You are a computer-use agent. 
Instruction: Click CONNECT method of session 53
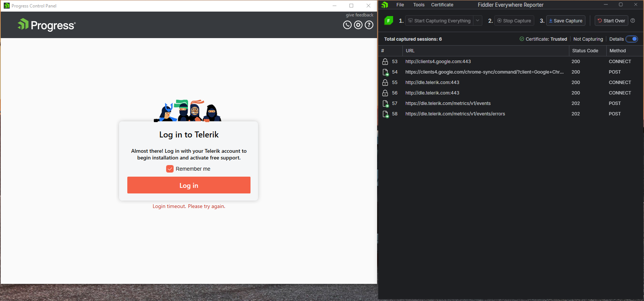[620, 62]
